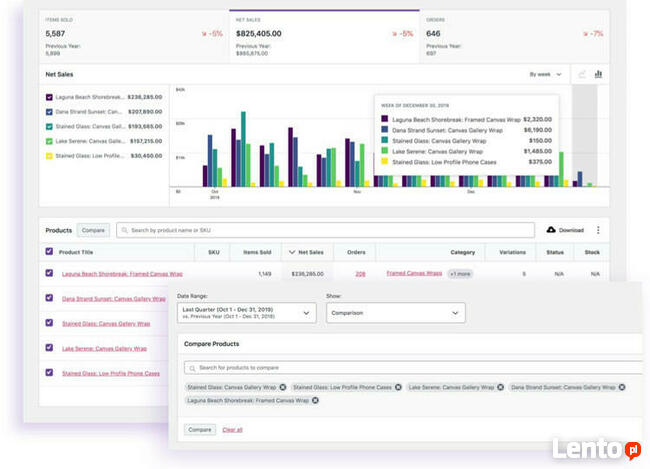The image size is (650, 469).
Task: Remove the Laguna Beach Shorebreak tag
Action: click(x=315, y=400)
